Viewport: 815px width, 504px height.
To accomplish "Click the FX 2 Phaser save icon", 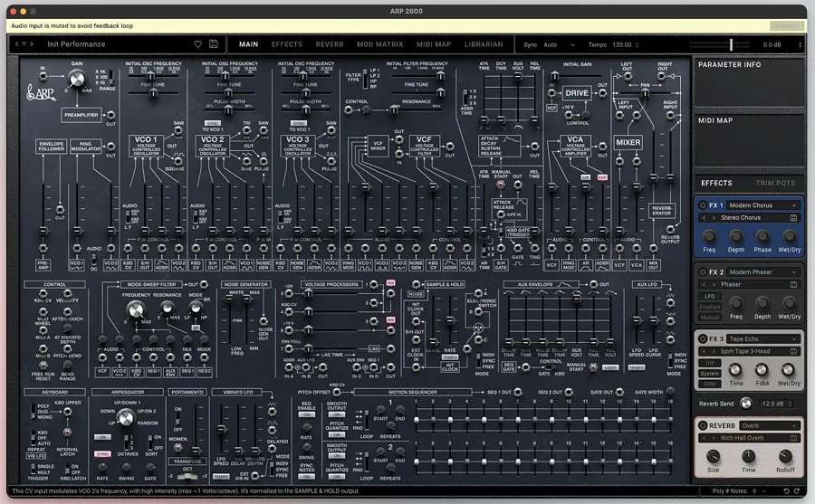I will (x=793, y=284).
